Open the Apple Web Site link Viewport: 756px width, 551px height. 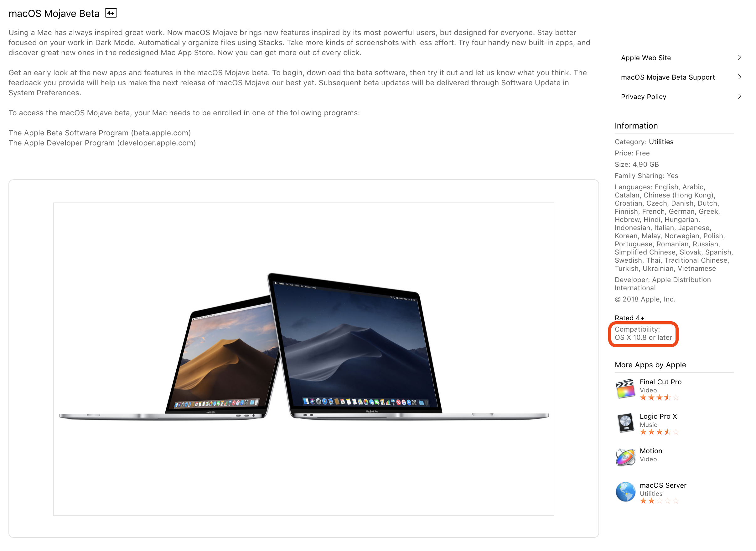tap(646, 58)
